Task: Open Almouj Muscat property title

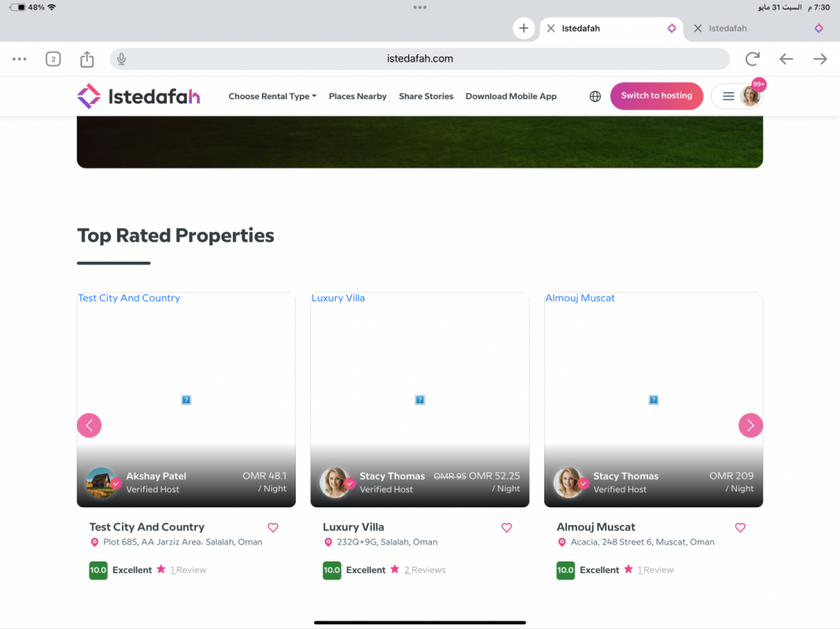Action: click(x=595, y=527)
